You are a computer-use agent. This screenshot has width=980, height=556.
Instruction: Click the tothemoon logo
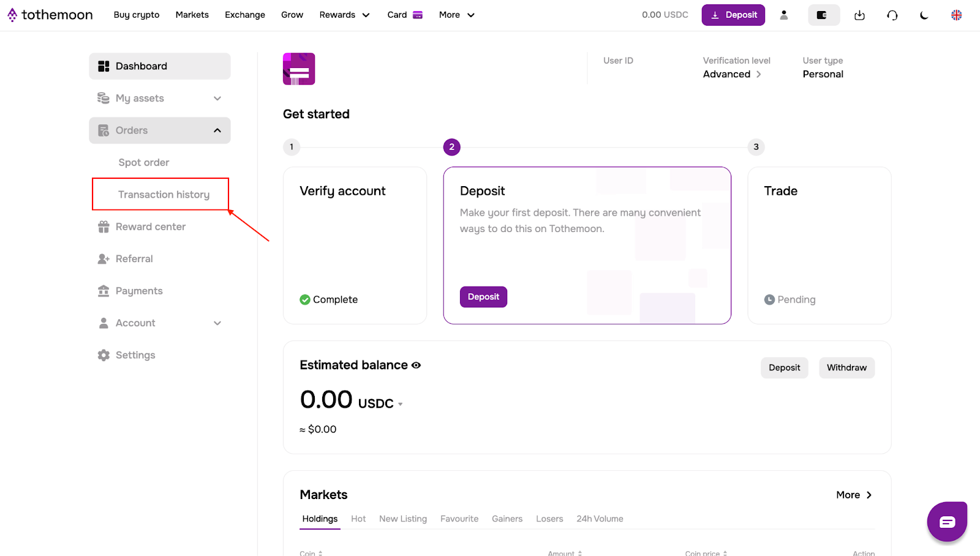(x=50, y=15)
